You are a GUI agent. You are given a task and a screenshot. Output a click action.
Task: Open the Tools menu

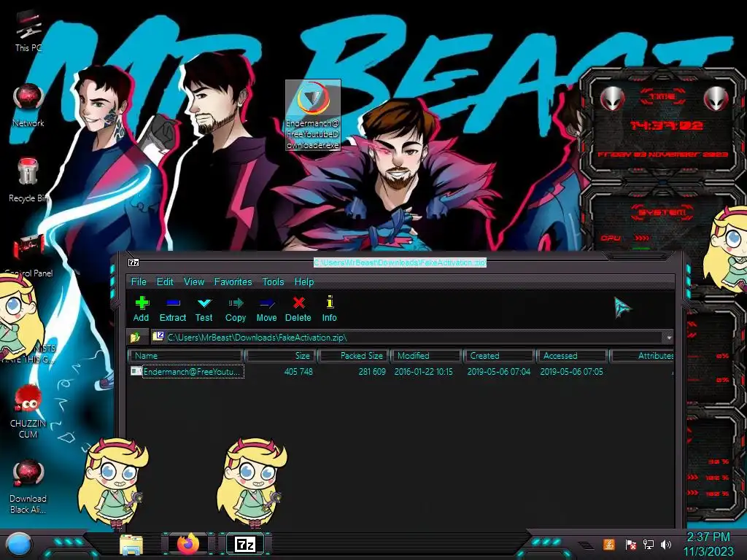pos(273,282)
